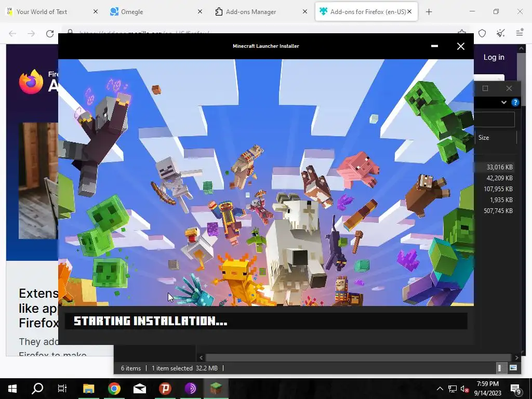The width and height of the screenshot is (532, 399).
Task: Switch File Explorer to details view
Action: coord(499,368)
